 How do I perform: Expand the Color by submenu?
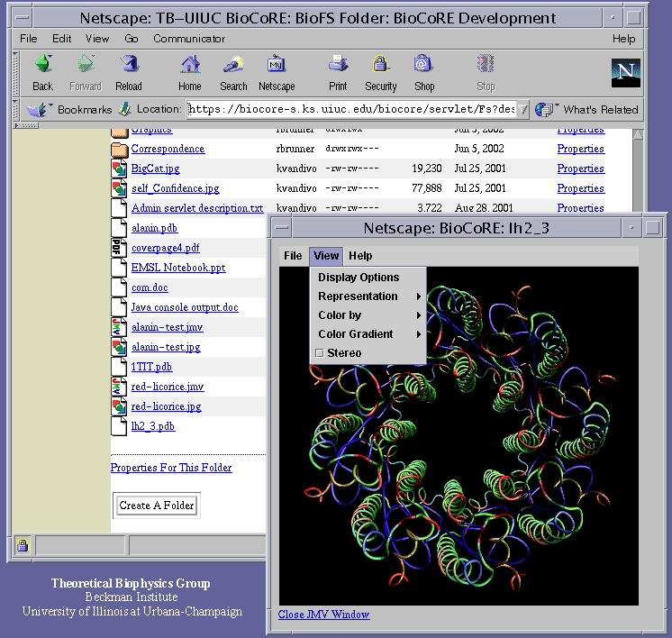pos(368,315)
